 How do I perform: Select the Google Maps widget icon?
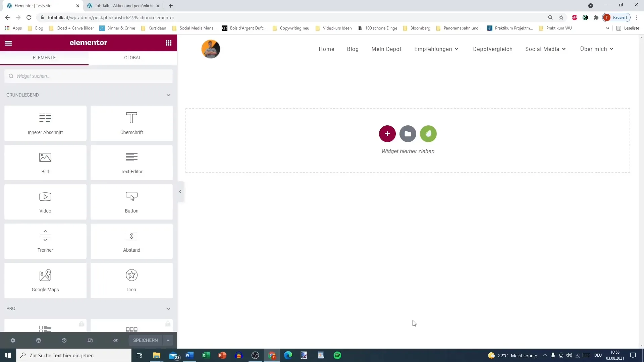(x=45, y=276)
